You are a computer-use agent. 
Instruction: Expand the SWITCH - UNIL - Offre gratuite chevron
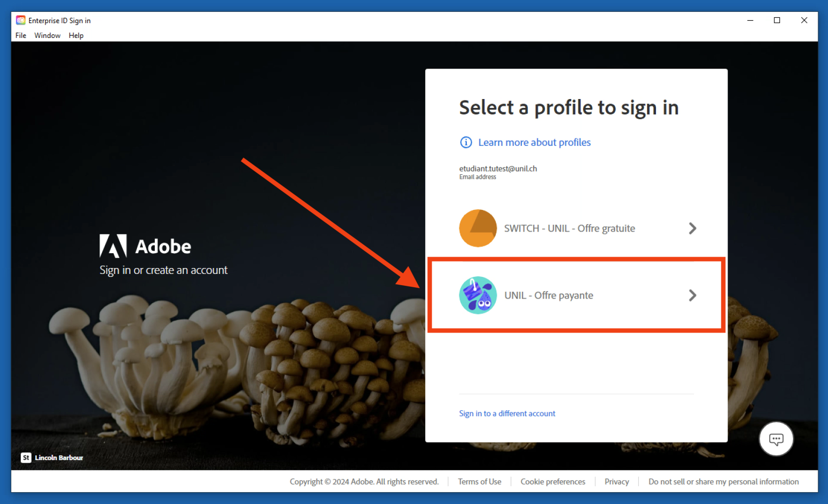(x=692, y=228)
